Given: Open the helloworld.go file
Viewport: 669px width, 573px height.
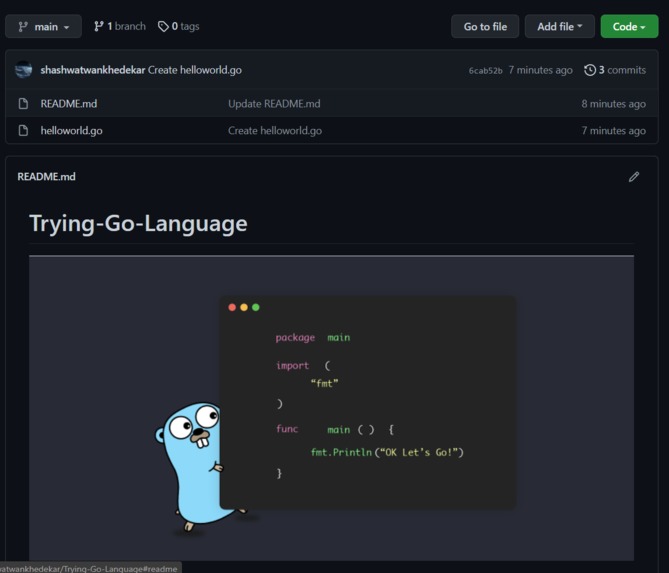Looking at the screenshot, I should [x=71, y=131].
